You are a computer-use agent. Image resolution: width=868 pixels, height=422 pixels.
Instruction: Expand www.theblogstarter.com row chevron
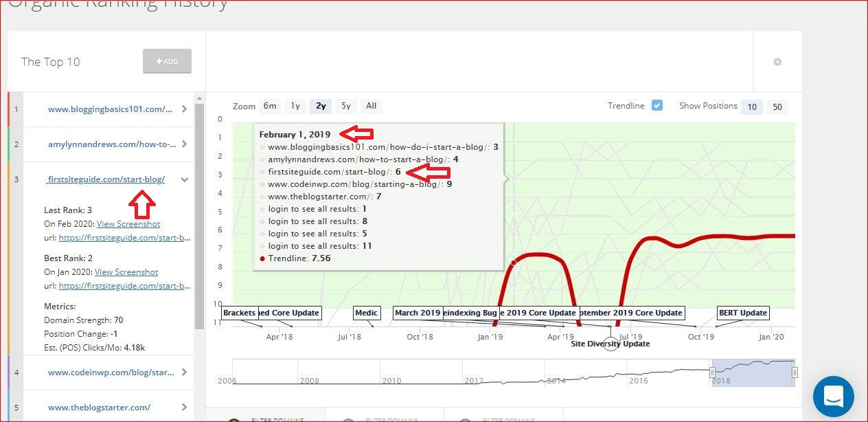click(x=184, y=408)
